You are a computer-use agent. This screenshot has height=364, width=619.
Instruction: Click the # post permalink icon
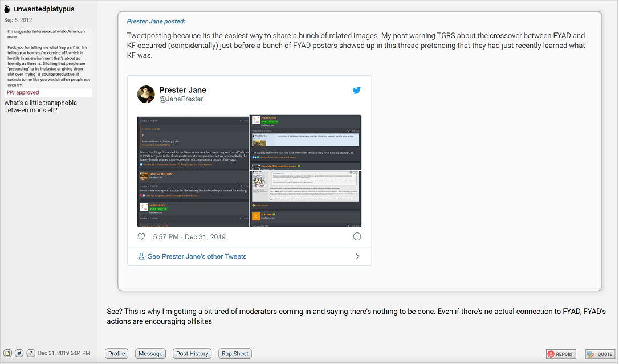click(x=19, y=353)
